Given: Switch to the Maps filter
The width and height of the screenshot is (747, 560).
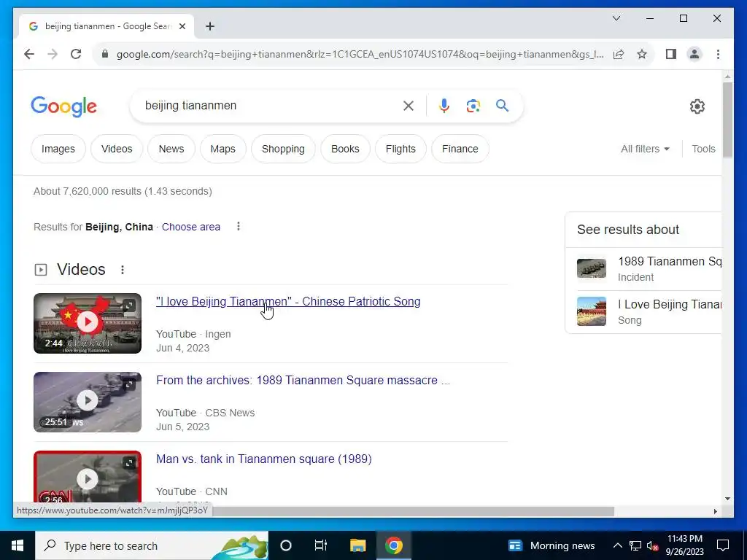Looking at the screenshot, I should (223, 149).
